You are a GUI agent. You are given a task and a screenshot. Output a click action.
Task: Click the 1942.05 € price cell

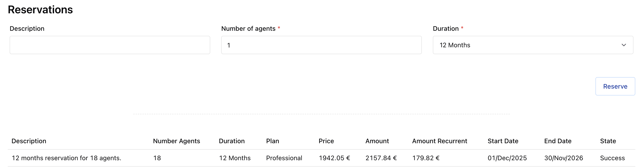334,158
